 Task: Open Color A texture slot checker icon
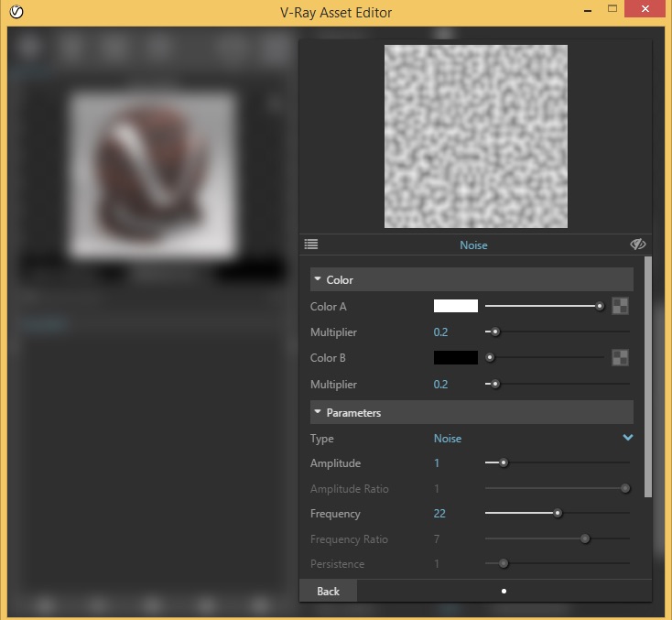coord(620,306)
